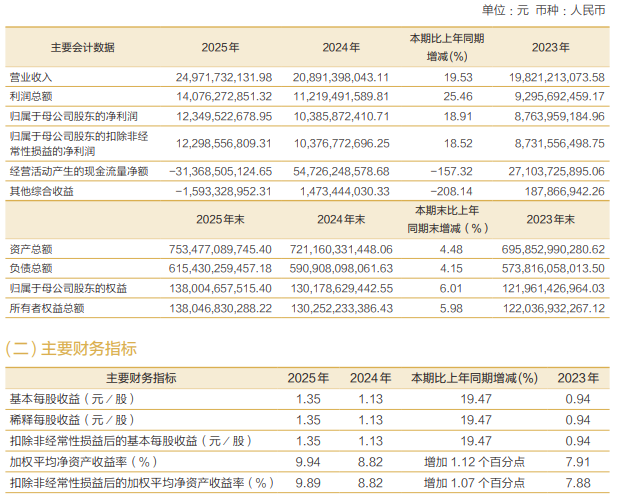The width and height of the screenshot is (618, 498).
Task: Click the 27,103,725,895.06 cell
Action: coord(557,171)
